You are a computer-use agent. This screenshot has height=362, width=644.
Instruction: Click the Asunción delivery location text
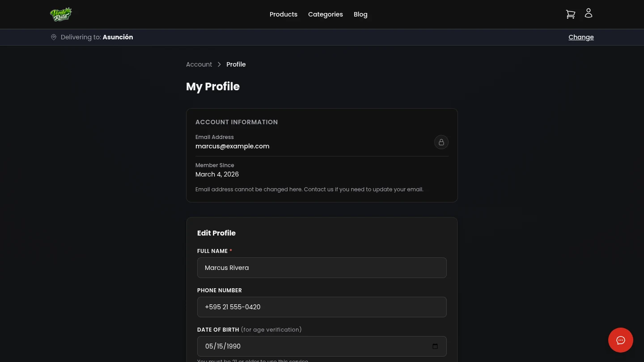[118, 37]
